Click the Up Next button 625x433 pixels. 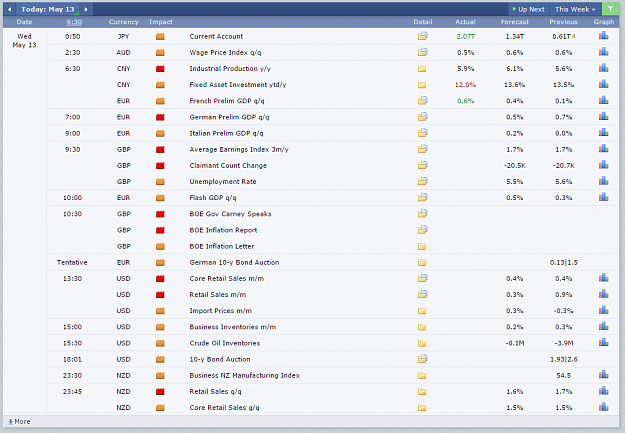[528, 9]
